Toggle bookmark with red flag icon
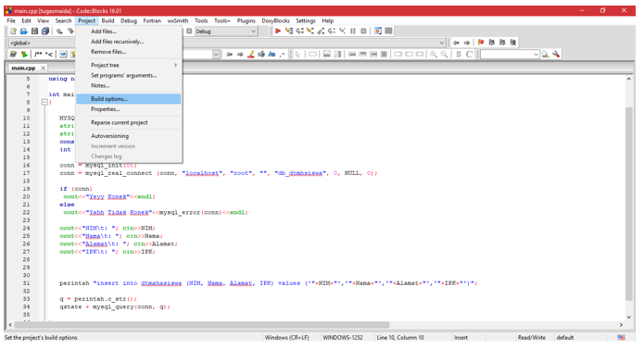This screenshot has width=644, height=349. [x=481, y=43]
